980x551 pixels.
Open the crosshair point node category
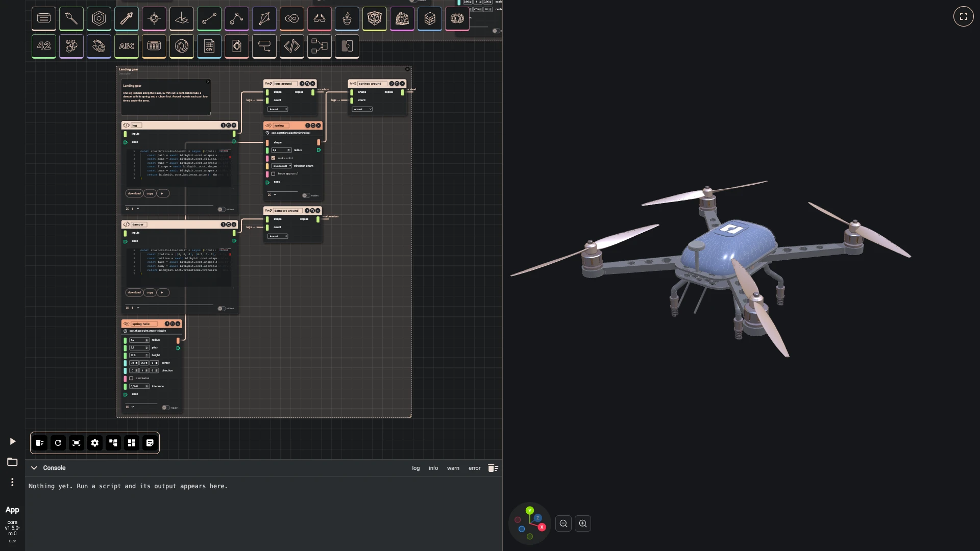tap(154, 19)
